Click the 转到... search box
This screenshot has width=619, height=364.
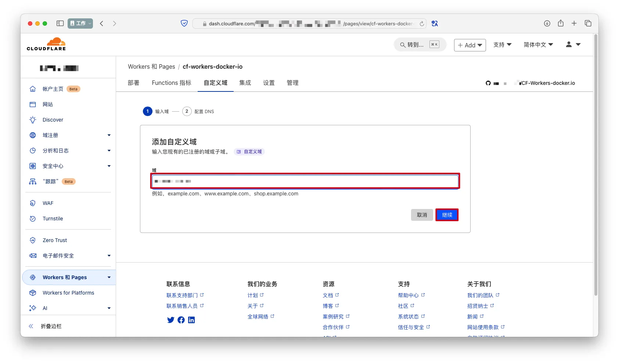click(x=420, y=45)
